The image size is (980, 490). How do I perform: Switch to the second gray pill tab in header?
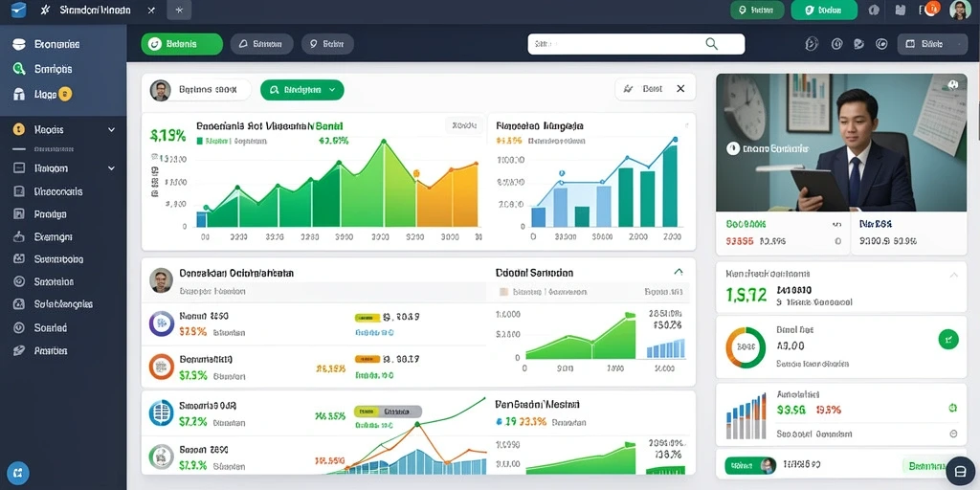click(x=327, y=44)
